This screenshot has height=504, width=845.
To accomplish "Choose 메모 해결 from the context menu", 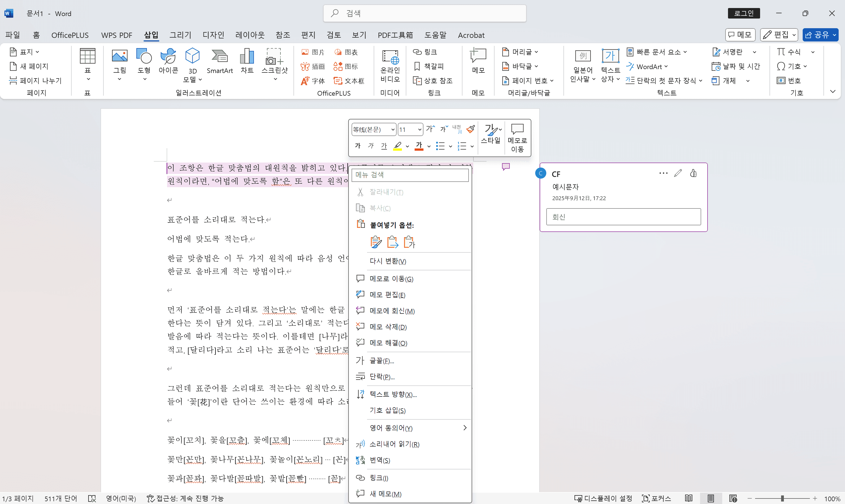I will click(410, 343).
